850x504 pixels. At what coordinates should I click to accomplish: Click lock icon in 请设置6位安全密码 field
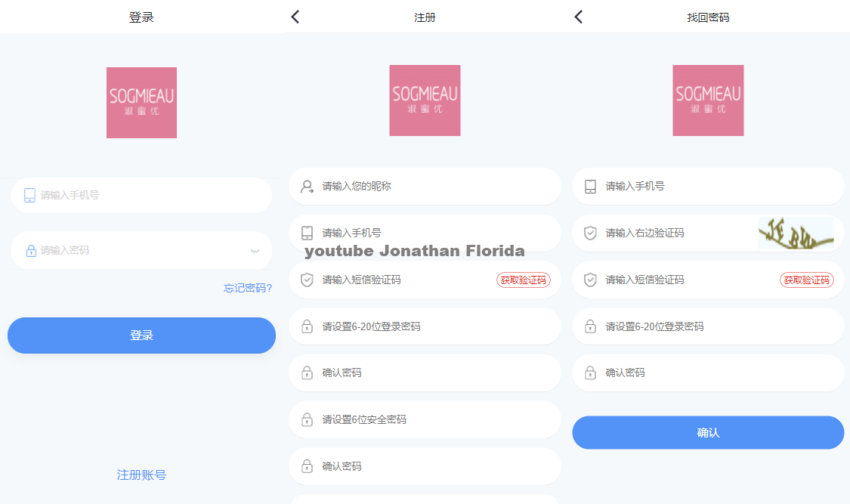[x=307, y=419]
